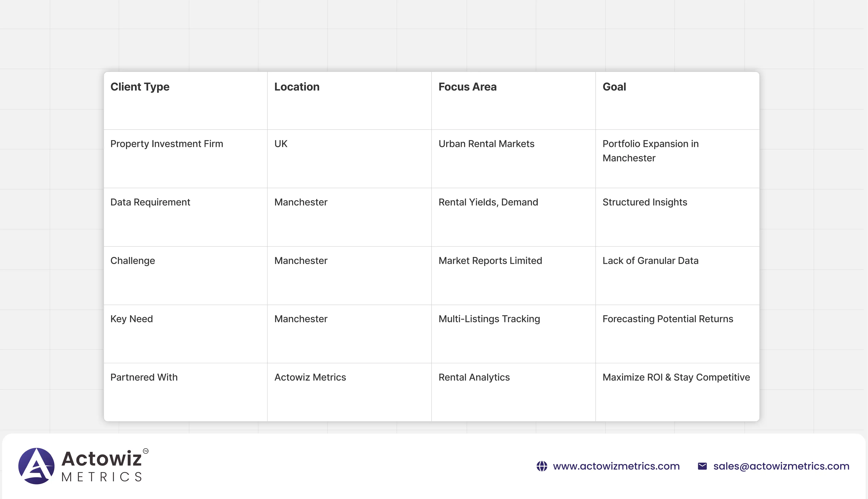Click the Actowiz Metrics table cell
The width and height of the screenshot is (868, 499).
pyautogui.click(x=310, y=377)
